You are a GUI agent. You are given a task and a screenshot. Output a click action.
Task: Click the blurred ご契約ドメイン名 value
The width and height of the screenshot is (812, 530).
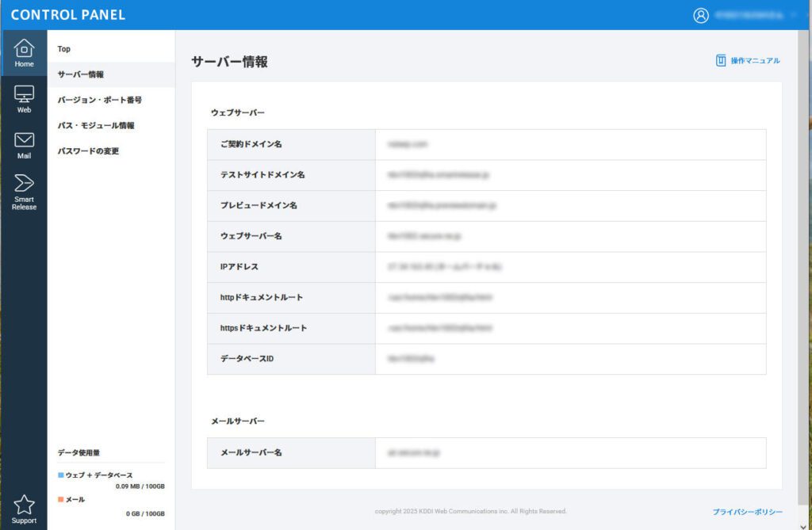point(408,144)
